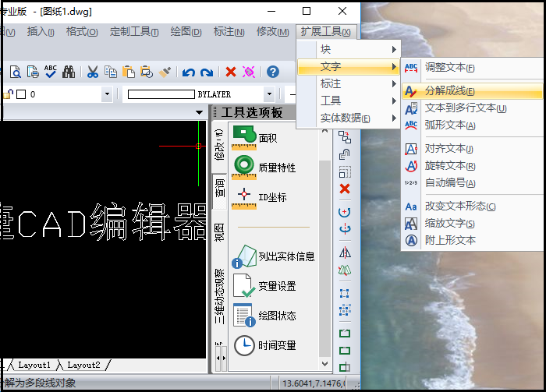Screen dimensions: 546x392
Task: Choose 调整文本 from submenu
Action: pyautogui.click(x=473, y=68)
